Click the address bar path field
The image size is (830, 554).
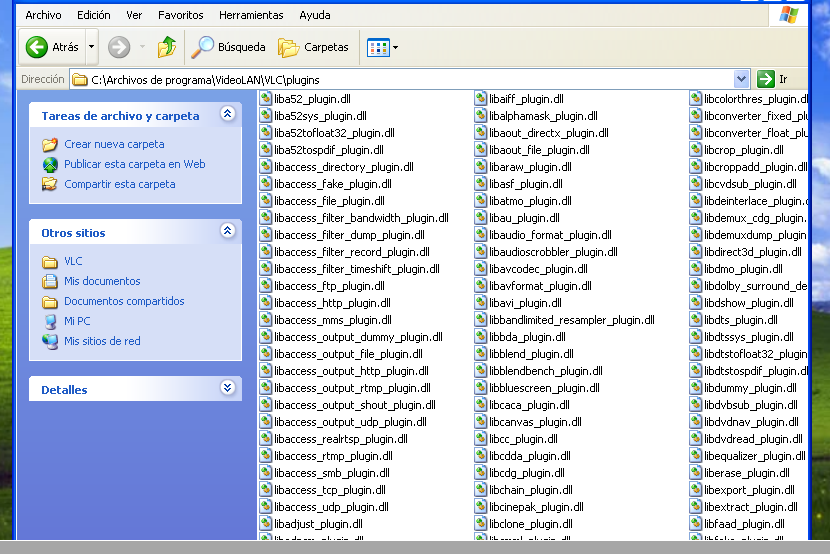400,79
